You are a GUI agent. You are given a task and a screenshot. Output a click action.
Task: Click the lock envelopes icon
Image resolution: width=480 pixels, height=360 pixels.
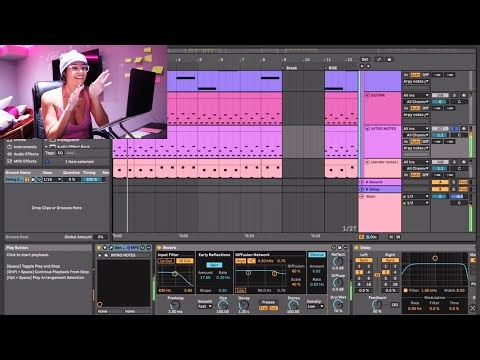coord(389,59)
